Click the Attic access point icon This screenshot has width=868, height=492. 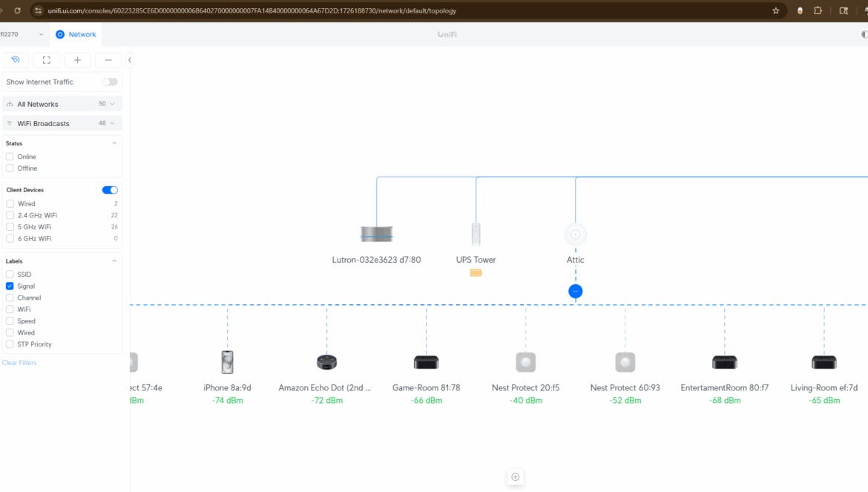tap(575, 234)
